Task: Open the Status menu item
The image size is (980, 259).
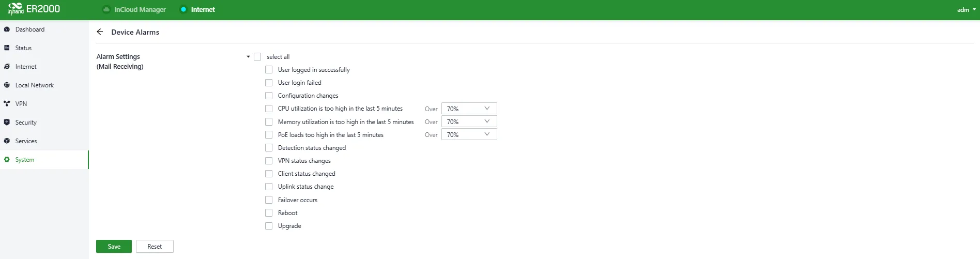Action: (x=44, y=48)
